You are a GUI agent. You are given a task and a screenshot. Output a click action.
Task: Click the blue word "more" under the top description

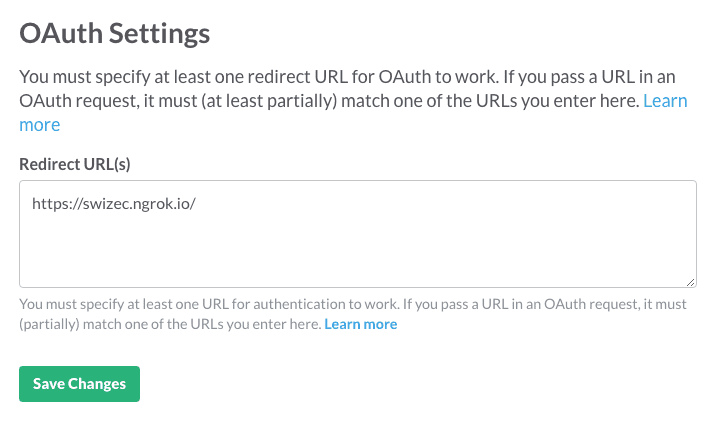pyautogui.click(x=40, y=125)
